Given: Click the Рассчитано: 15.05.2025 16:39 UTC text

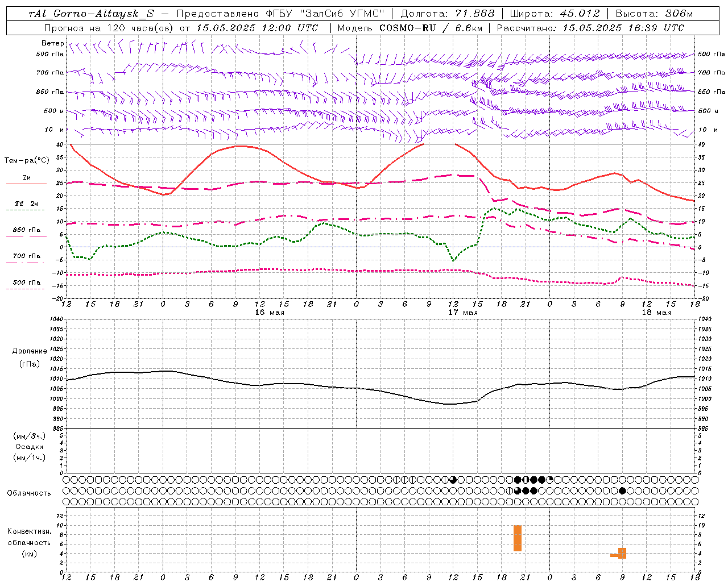Looking at the screenshot, I should pos(591,28).
